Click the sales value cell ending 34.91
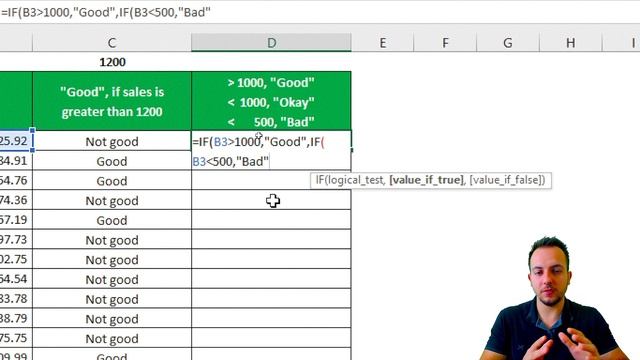640x360 pixels. [x=16, y=161]
